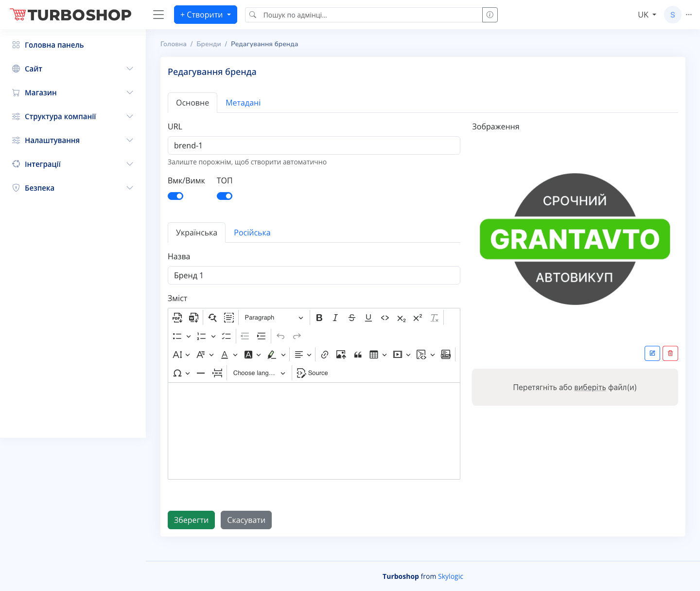This screenshot has height=591, width=700.
Task: Insert a hyperlink in editor
Action: click(325, 355)
